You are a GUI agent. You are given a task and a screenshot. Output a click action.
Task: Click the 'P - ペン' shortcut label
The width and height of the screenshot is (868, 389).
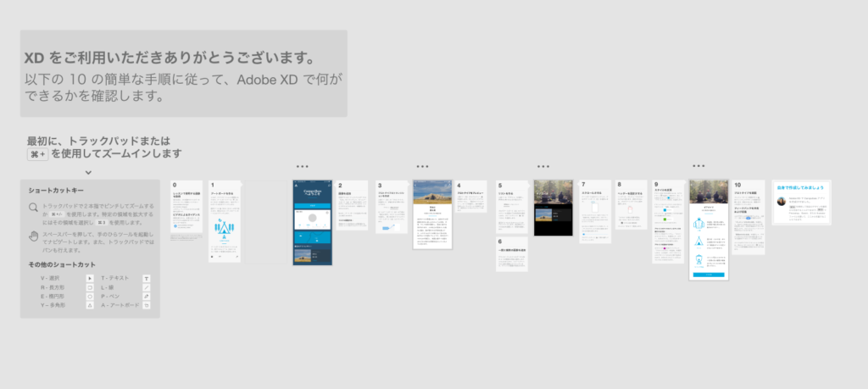111,296
